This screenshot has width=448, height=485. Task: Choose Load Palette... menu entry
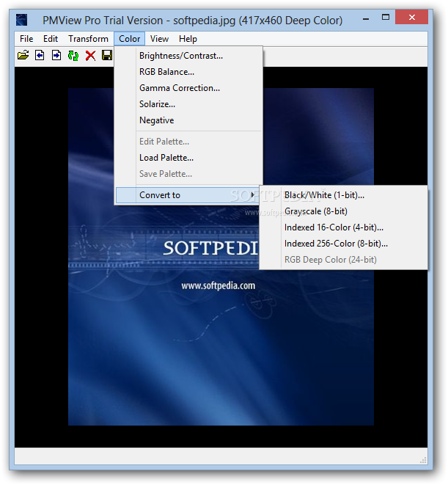tap(188, 158)
